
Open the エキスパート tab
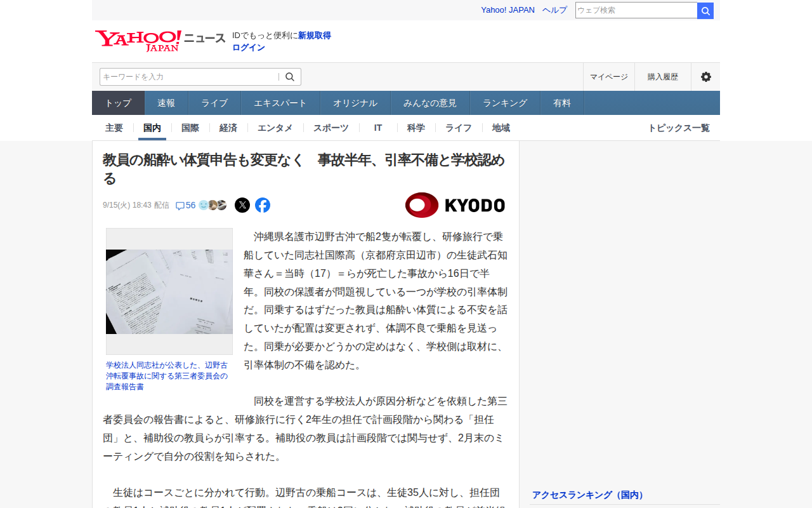coord(280,103)
